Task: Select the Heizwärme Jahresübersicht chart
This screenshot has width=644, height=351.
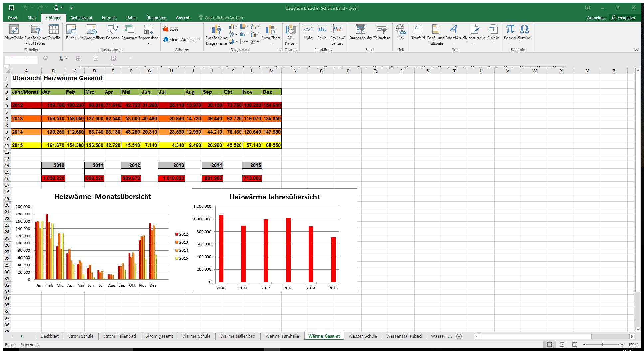Action: (274, 240)
